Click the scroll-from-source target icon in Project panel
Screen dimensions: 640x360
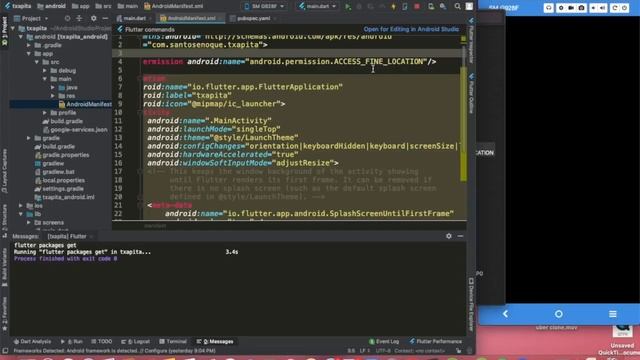(67, 18)
